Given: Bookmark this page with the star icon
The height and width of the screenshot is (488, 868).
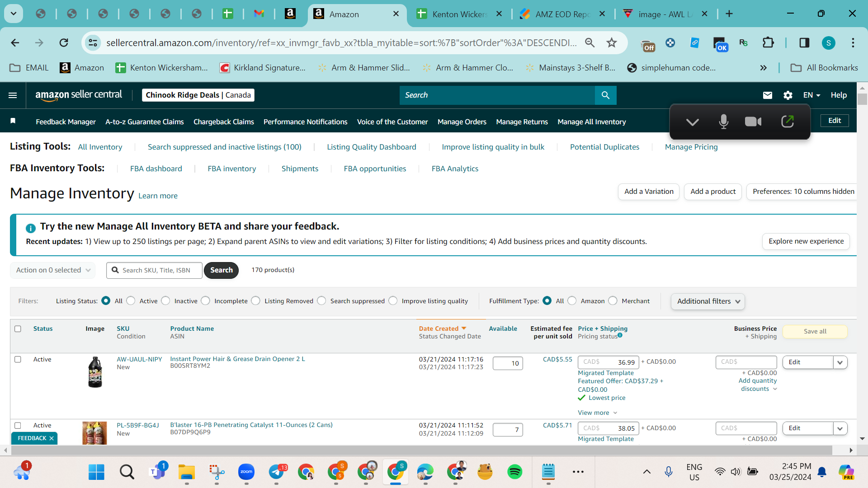Looking at the screenshot, I should (x=612, y=43).
